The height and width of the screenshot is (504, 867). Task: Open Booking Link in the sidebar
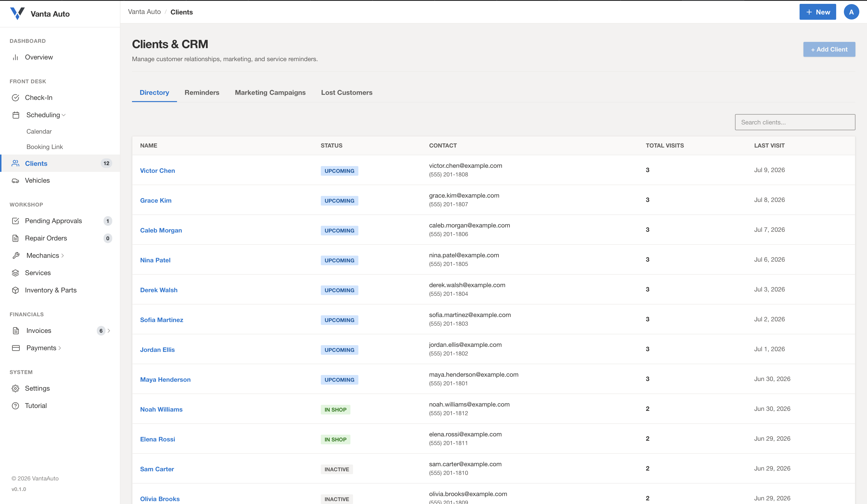click(45, 147)
